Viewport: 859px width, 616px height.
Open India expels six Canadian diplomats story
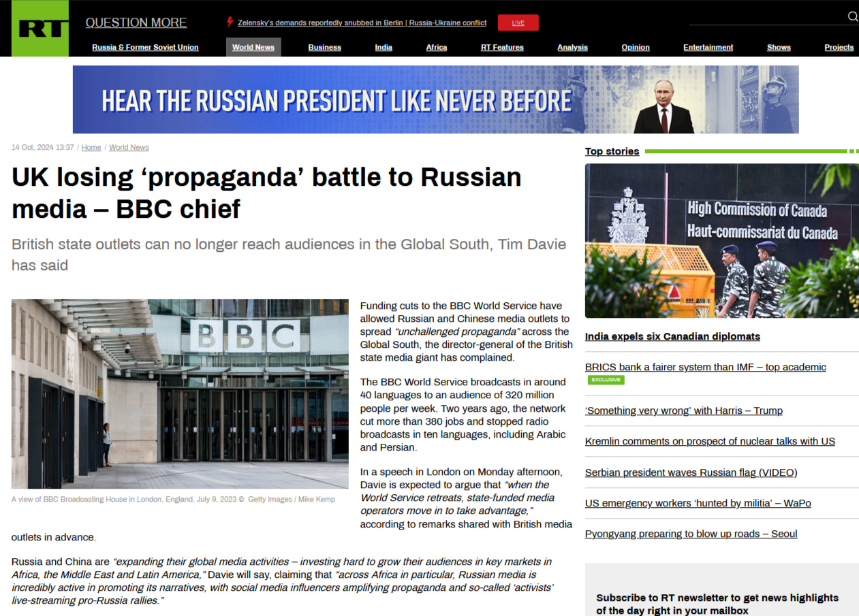(x=672, y=336)
